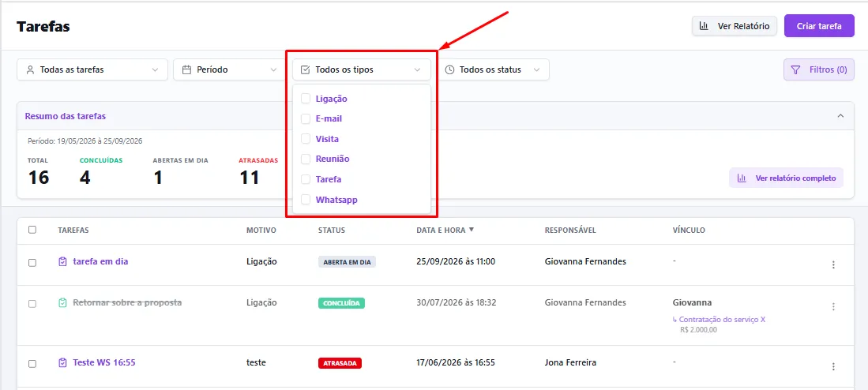The height and width of the screenshot is (390, 868).
Task: Click clipboard icon beside Teste WS 16:55
Action: point(62,363)
